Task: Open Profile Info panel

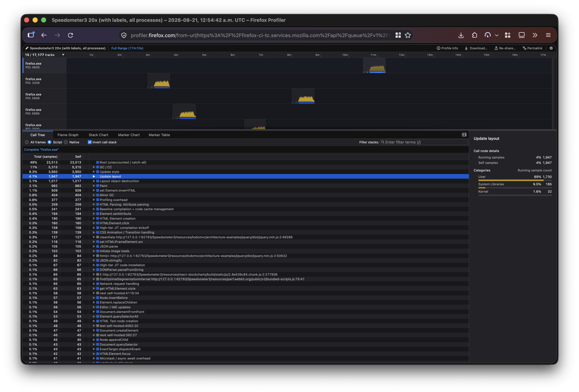Action: (447, 48)
